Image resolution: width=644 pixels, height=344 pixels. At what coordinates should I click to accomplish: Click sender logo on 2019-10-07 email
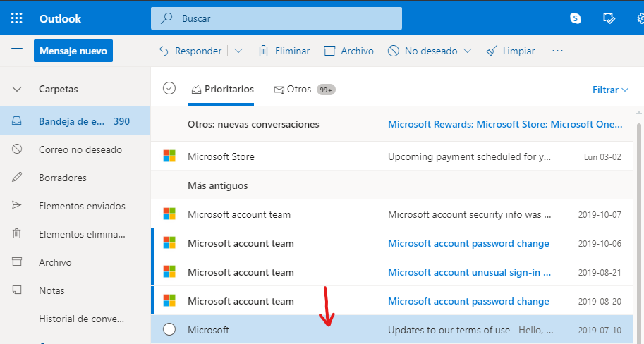pos(169,214)
